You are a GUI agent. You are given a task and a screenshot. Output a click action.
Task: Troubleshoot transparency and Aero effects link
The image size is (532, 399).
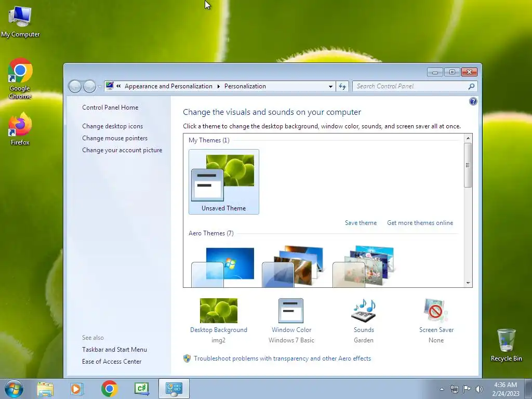[282, 358]
